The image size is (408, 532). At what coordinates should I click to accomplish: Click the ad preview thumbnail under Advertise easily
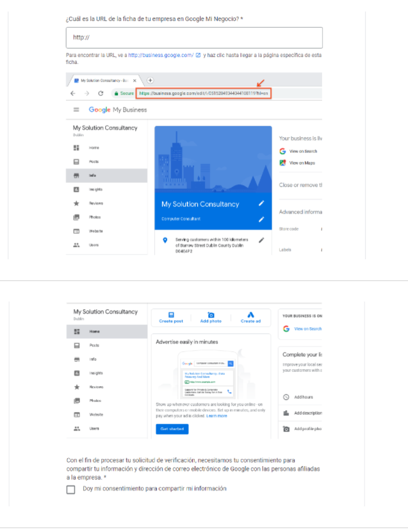208,374
